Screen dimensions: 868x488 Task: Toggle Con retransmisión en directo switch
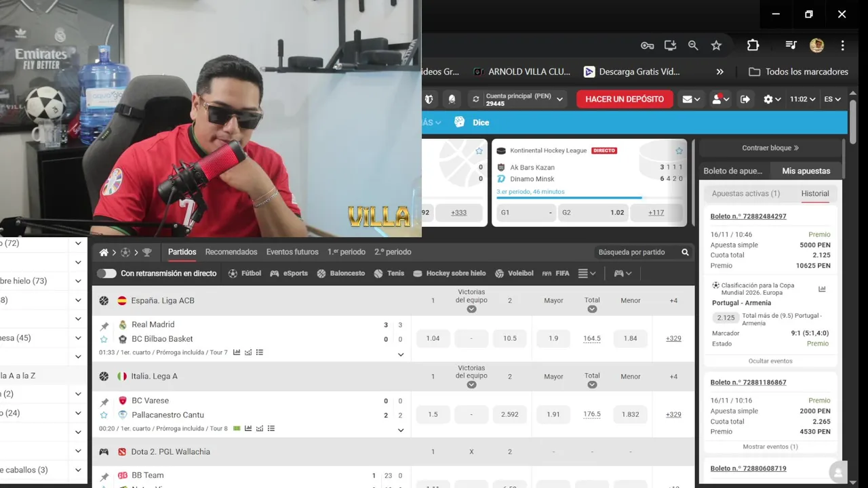(x=106, y=273)
